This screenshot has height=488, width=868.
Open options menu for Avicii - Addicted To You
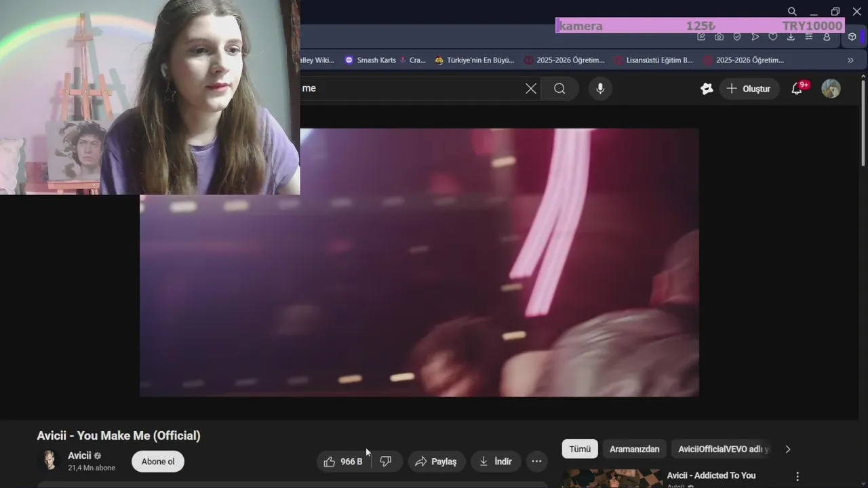click(x=797, y=476)
